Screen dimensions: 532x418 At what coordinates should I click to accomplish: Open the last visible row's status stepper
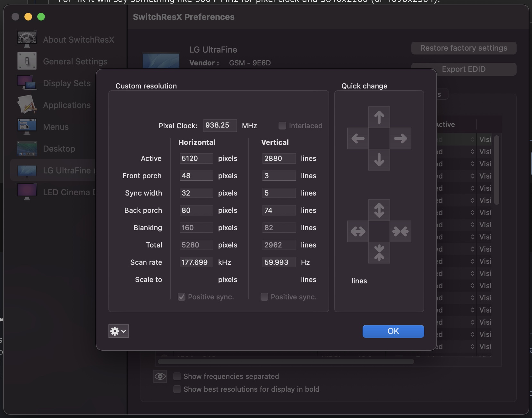pyautogui.click(x=473, y=347)
